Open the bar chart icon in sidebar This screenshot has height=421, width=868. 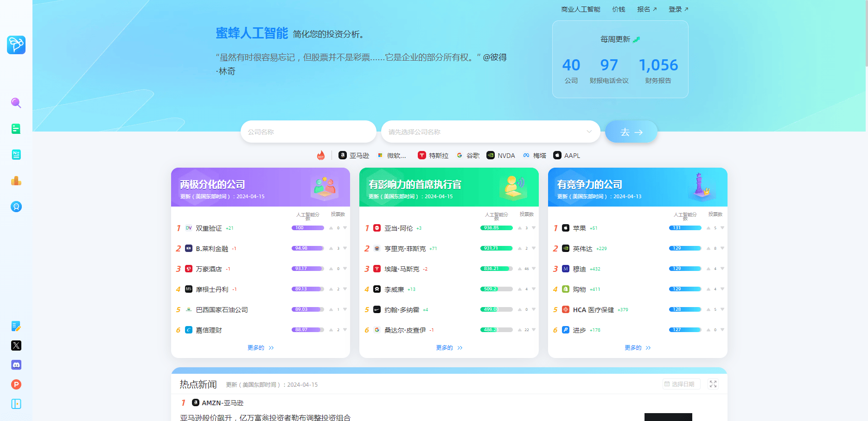click(16, 181)
